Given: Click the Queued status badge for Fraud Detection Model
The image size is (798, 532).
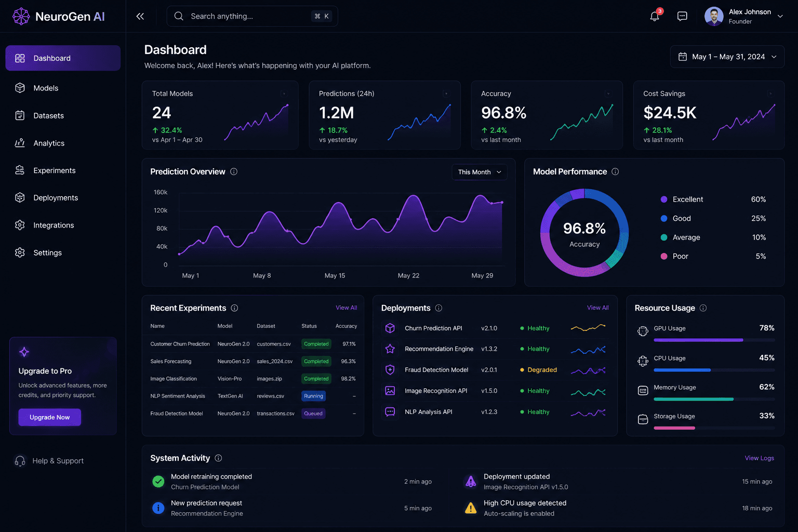Looking at the screenshot, I should (313, 414).
